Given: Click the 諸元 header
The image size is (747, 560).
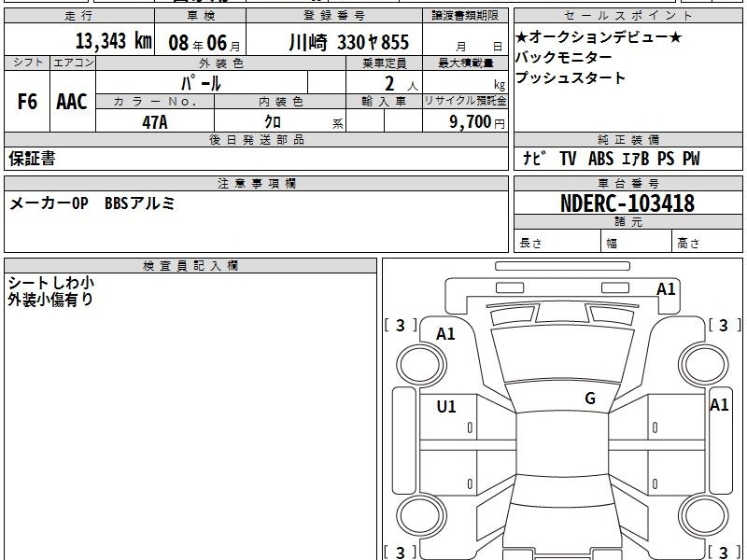Looking at the screenshot, I should [627, 222].
